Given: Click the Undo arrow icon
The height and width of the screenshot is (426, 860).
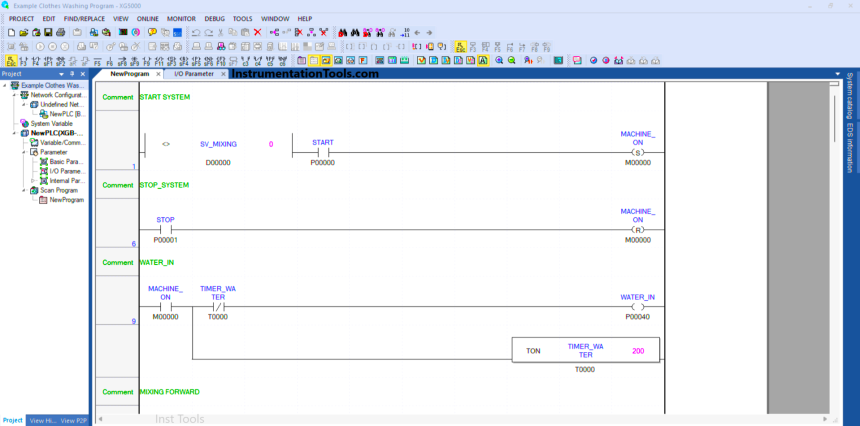Looking at the screenshot, I should click(195, 32).
